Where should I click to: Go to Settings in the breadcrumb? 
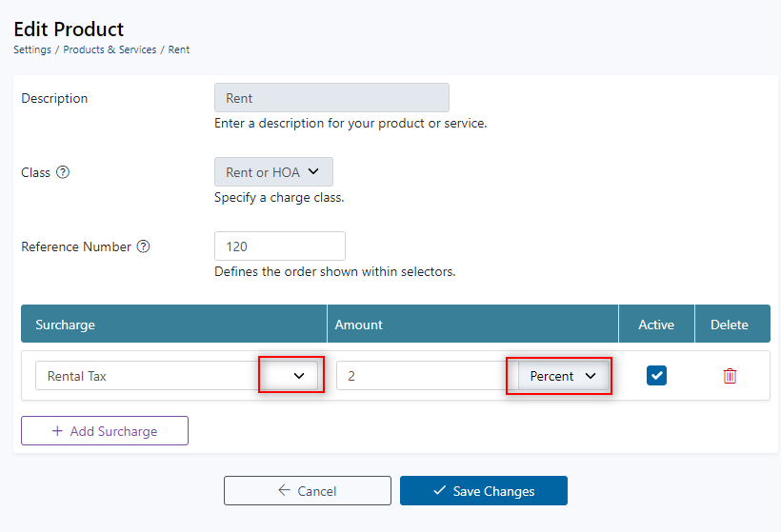(32, 49)
